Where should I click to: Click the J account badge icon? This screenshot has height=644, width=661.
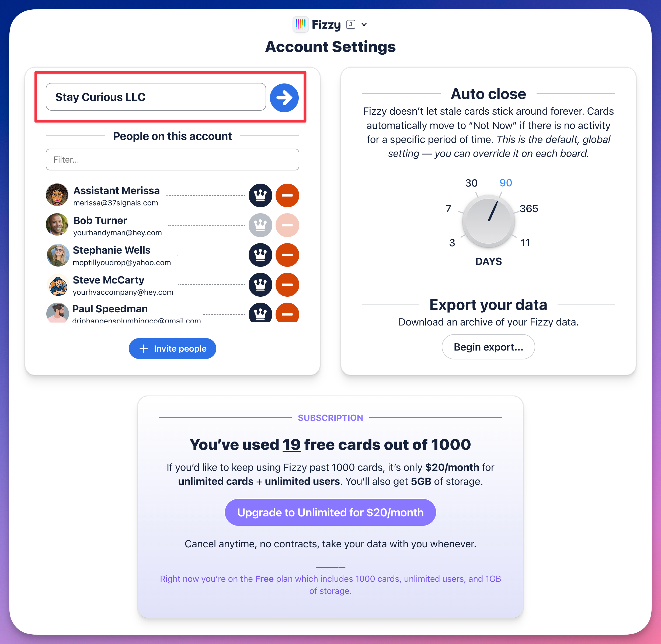(x=350, y=24)
